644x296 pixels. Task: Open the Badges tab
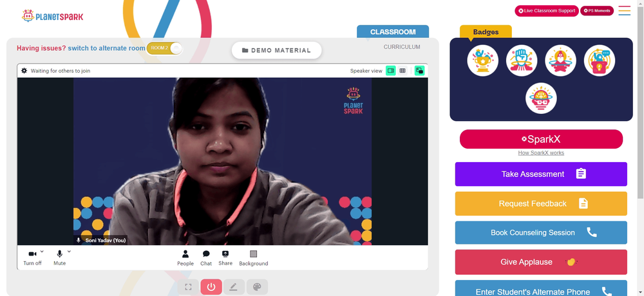coord(486,32)
